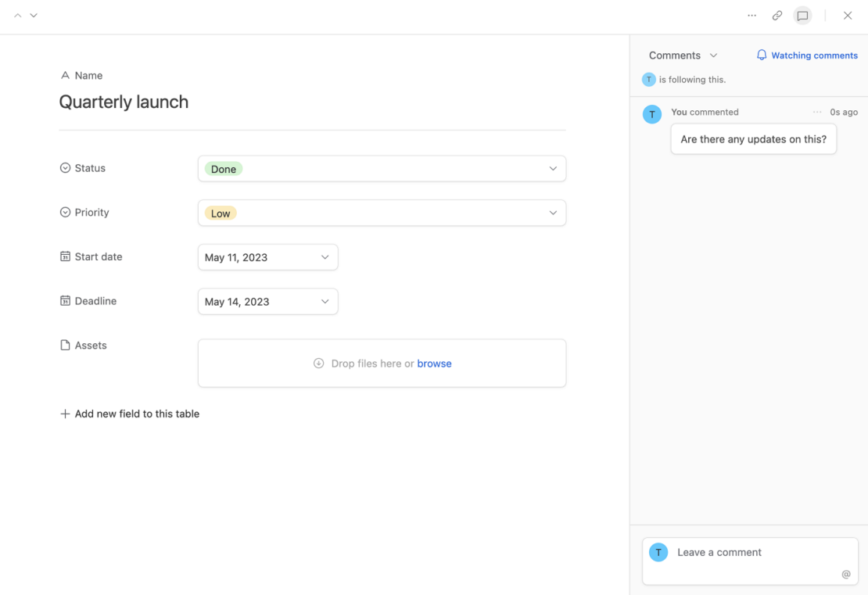This screenshot has width=868, height=595.
Task: Open options menu on your comment
Action: coord(816,112)
